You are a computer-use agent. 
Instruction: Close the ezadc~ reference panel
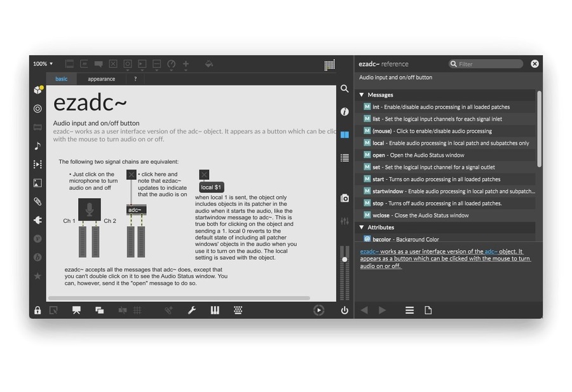pos(535,64)
